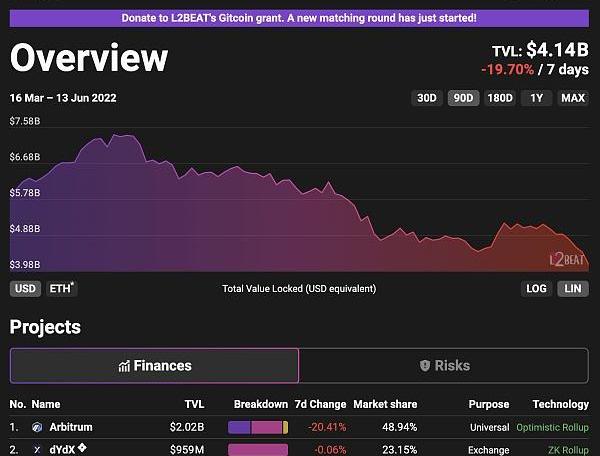Switch chart range to 30D
This screenshot has height=456, width=600.
tap(427, 98)
